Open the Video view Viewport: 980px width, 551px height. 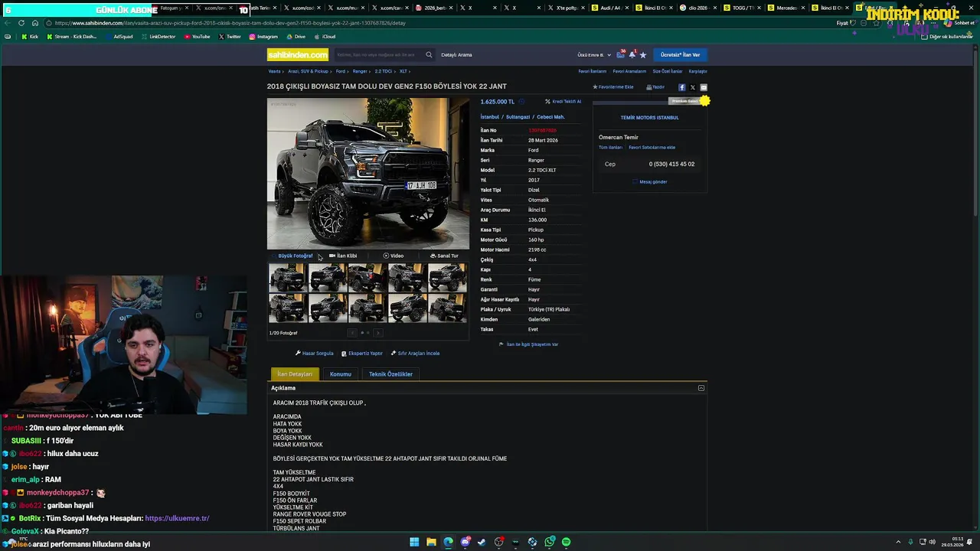(394, 256)
